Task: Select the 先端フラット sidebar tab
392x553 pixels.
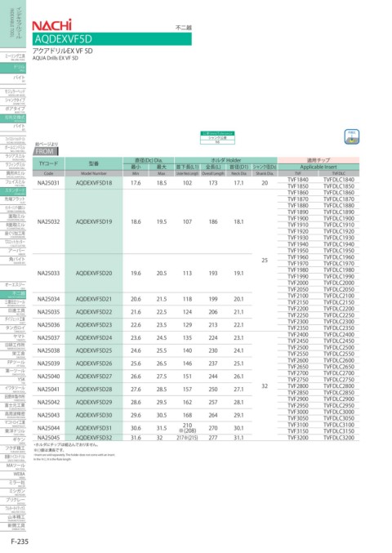Action: 13,200
